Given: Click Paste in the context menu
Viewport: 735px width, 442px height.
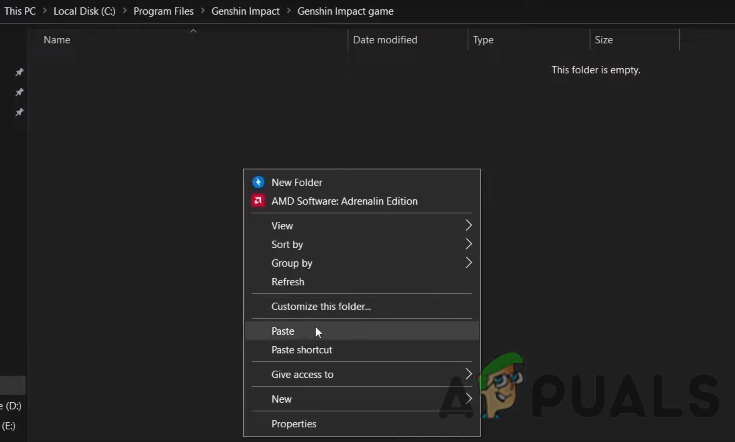Looking at the screenshot, I should click(362, 331).
